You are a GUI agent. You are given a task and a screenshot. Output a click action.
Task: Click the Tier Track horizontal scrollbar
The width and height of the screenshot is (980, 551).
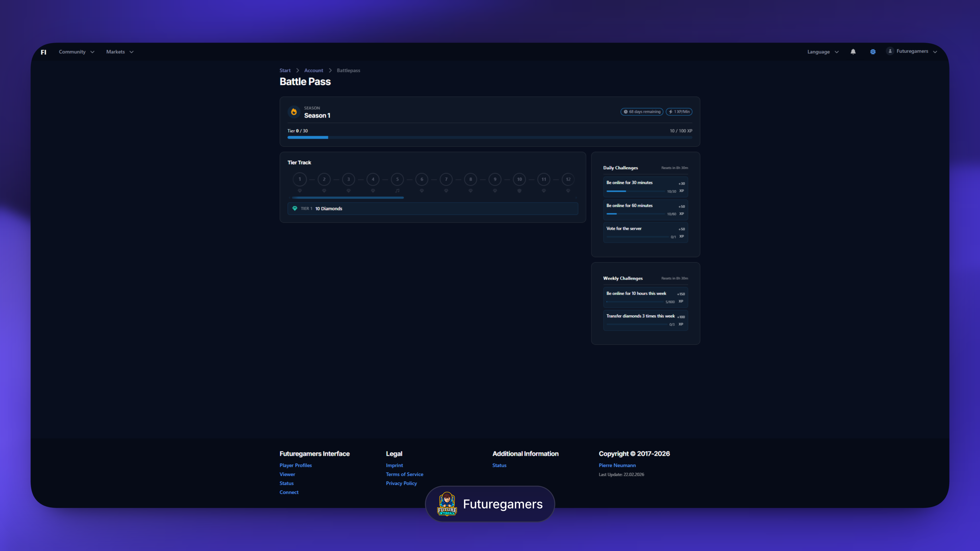(x=347, y=198)
